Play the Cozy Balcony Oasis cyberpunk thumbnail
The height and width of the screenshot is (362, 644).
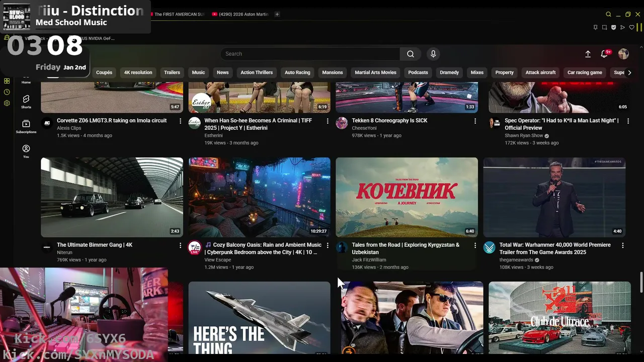(x=259, y=197)
